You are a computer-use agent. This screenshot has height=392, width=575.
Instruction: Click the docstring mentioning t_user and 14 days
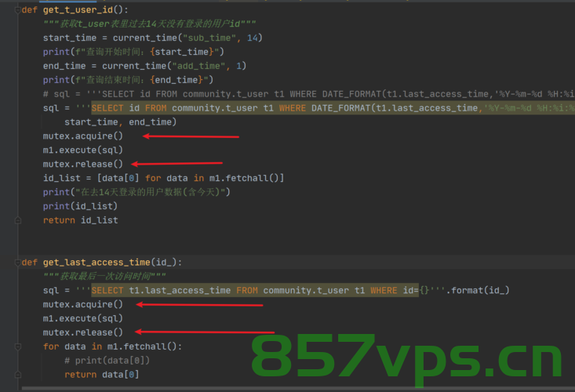click(149, 24)
